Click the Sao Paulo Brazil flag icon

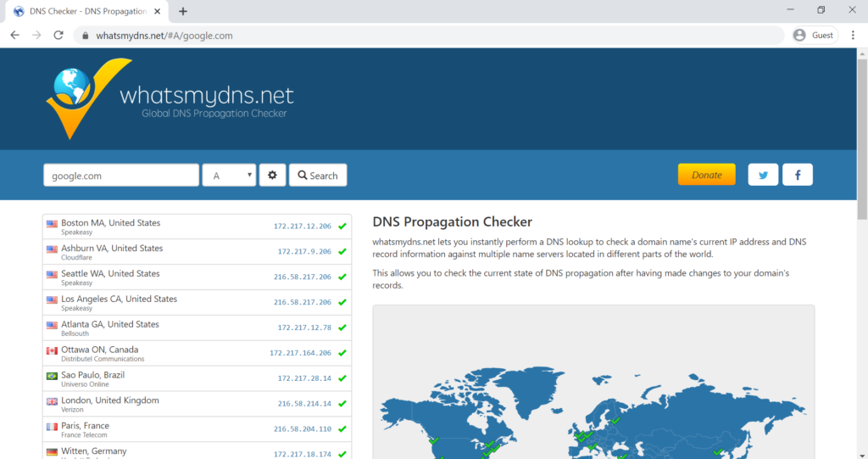coord(52,376)
